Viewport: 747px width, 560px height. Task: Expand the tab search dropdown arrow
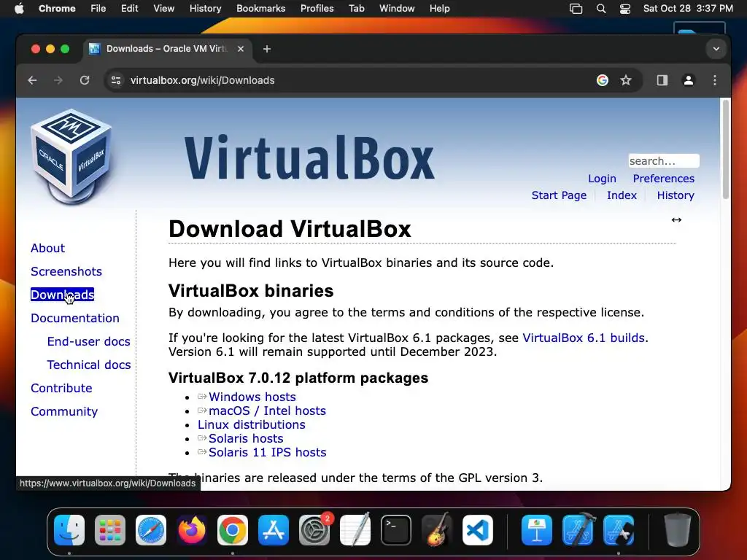click(x=716, y=49)
